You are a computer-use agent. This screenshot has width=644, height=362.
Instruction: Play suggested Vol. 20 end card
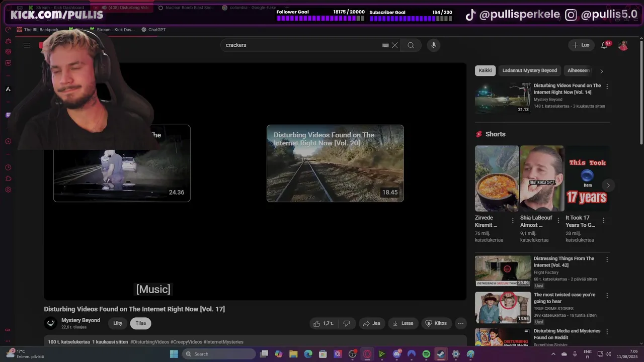click(335, 163)
